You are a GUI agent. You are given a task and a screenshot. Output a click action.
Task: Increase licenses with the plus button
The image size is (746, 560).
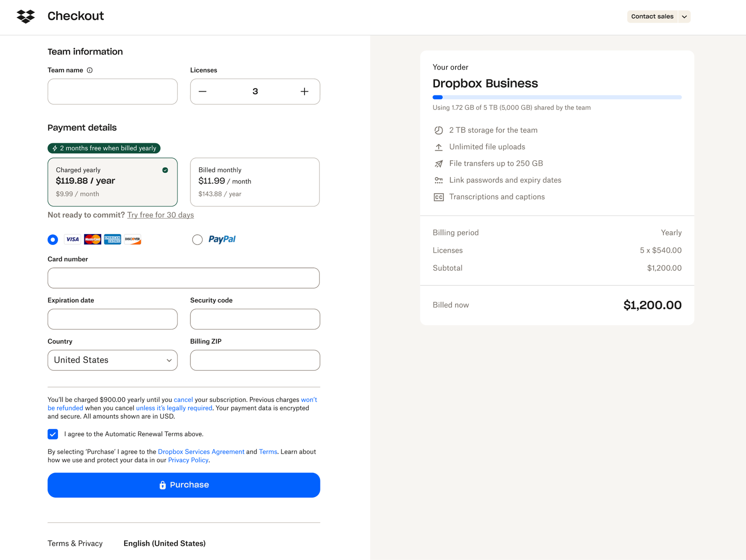point(304,91)
